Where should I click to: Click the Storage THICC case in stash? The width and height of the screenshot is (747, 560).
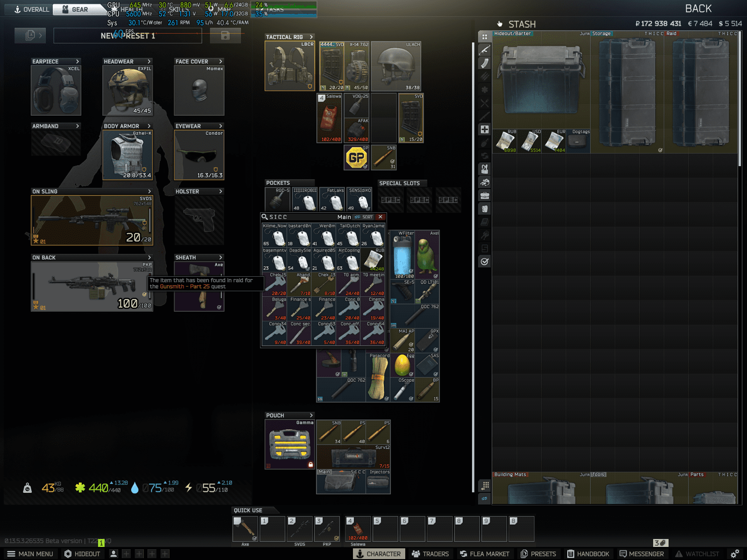[627, 92]
